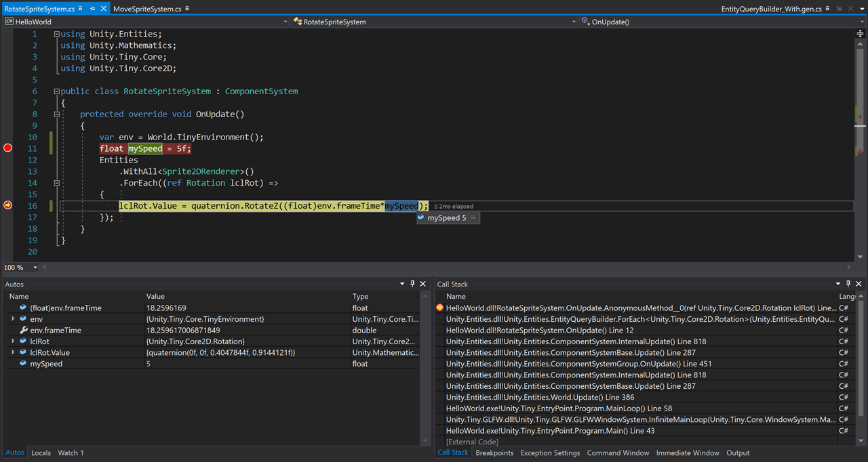Toggle auto-hide on the Autos panel pin
The width and height of the screenshot is (868, 462).
click(413, 284)
